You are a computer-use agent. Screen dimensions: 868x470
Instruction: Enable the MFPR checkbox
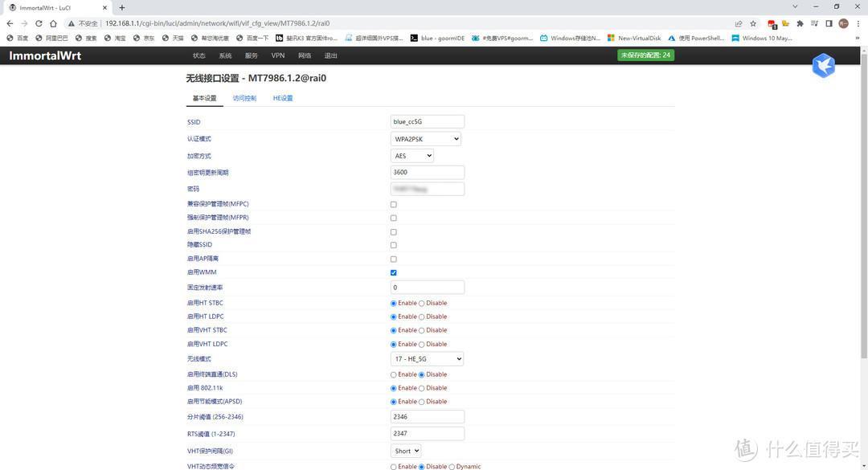394,218
